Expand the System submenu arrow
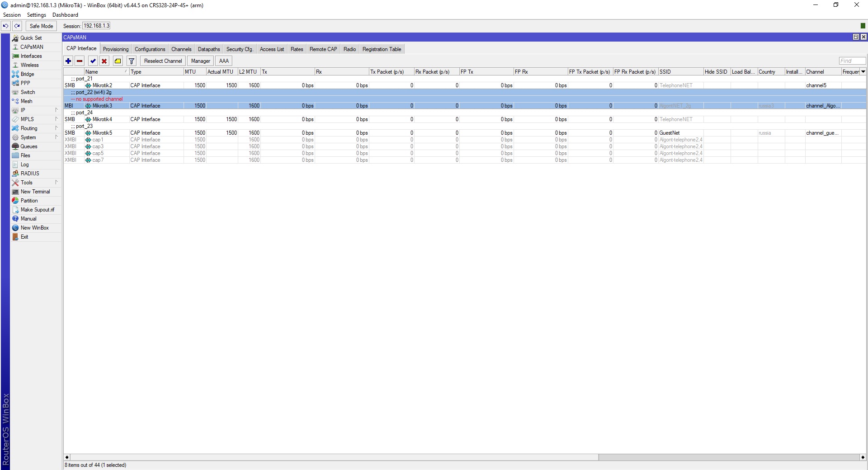Viewport: 868px width, 470px height. click(57, 137)
